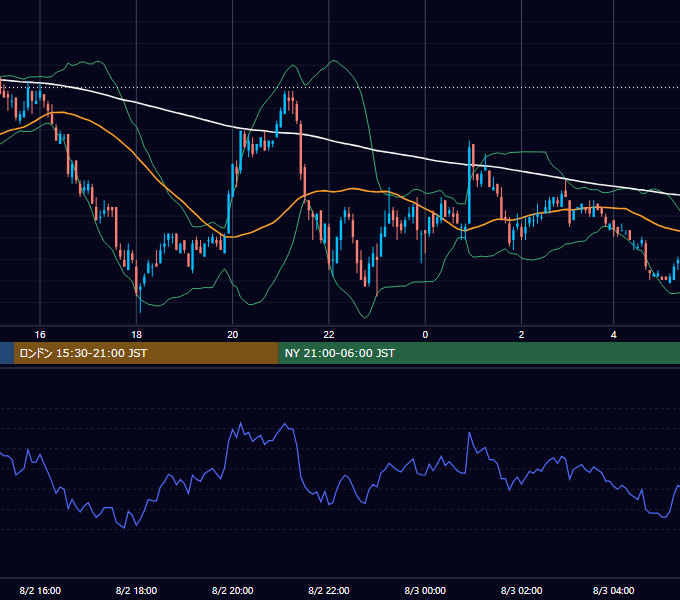680x600 pixels.
Task: Click the 8/2 18:00 date label
Action: [x=136, y=590]
